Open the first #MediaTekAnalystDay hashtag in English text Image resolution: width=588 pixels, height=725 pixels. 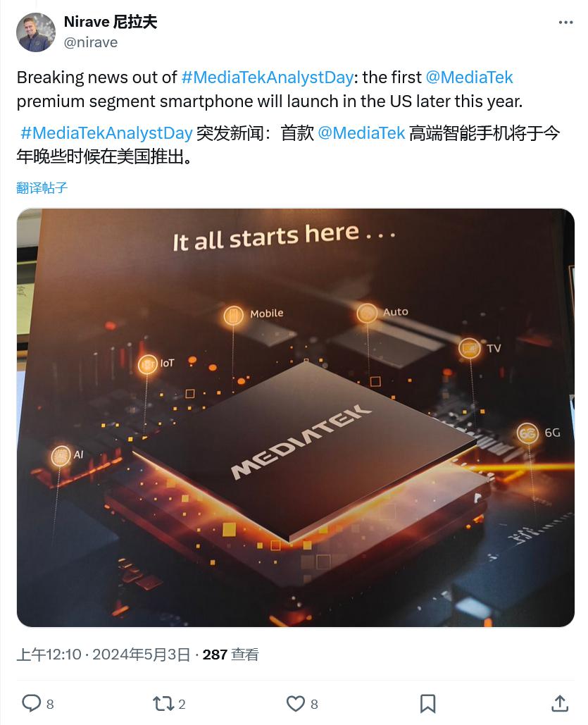[x=267, y=78]
